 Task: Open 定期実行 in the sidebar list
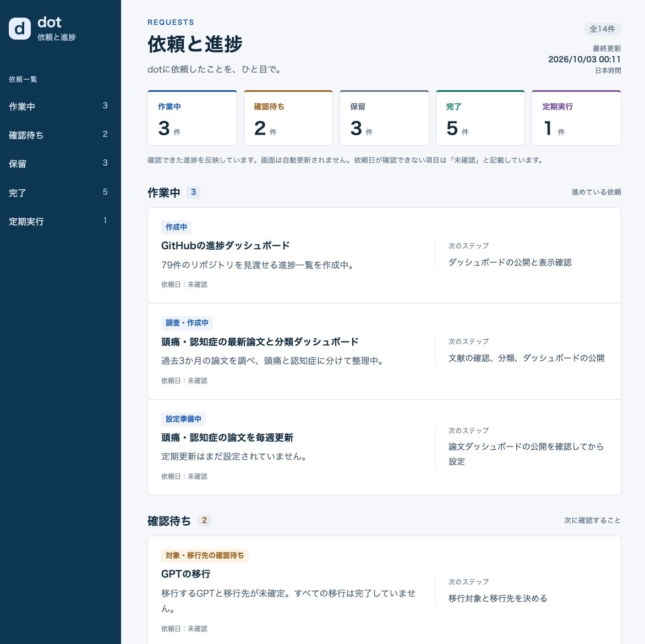point(58,221)
